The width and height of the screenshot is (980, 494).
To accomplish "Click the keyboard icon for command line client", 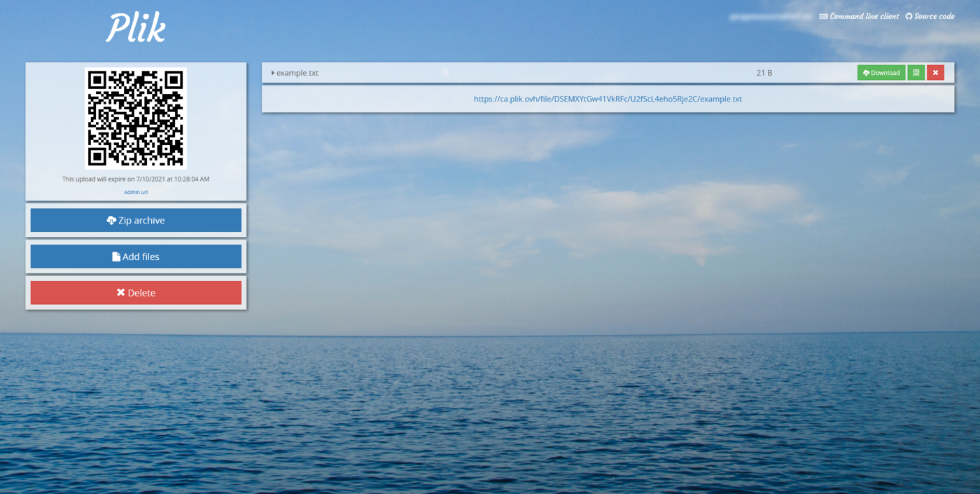I will [823, 16].
